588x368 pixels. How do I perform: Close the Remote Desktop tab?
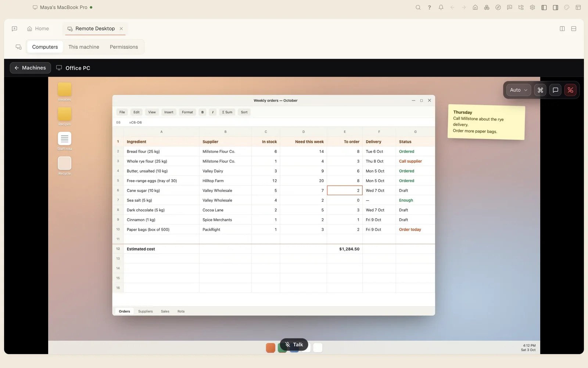[121, 29]
